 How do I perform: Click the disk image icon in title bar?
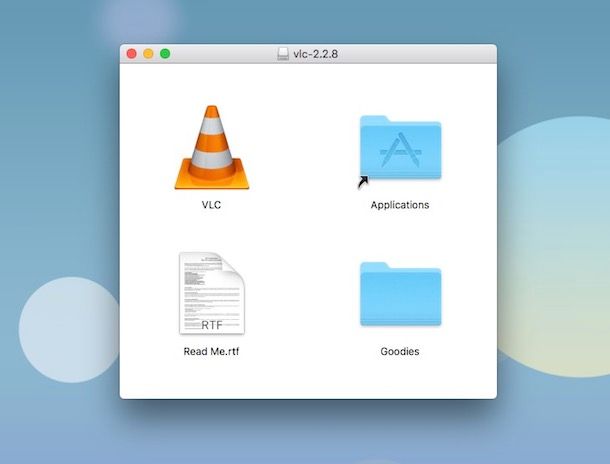click(283, 54)
